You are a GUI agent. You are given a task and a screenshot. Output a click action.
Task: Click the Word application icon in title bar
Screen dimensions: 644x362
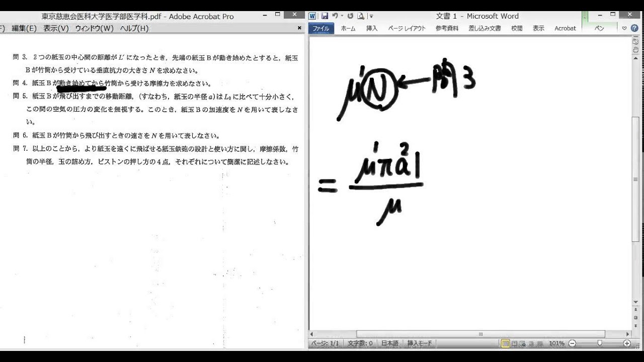click(x=312, y=16)
